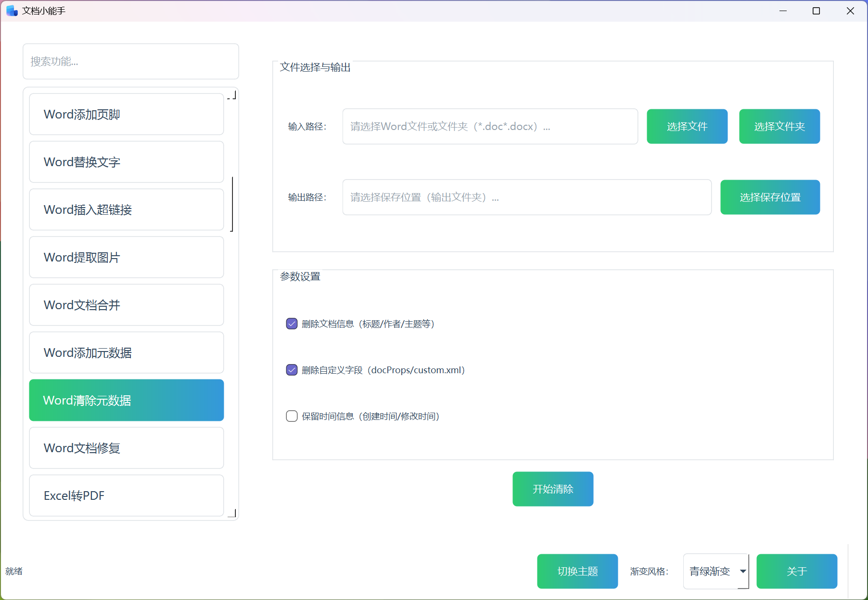Click inside the 搜索功能 search box
The width and height of the screenshot is (868, 600).
(130, 61)
